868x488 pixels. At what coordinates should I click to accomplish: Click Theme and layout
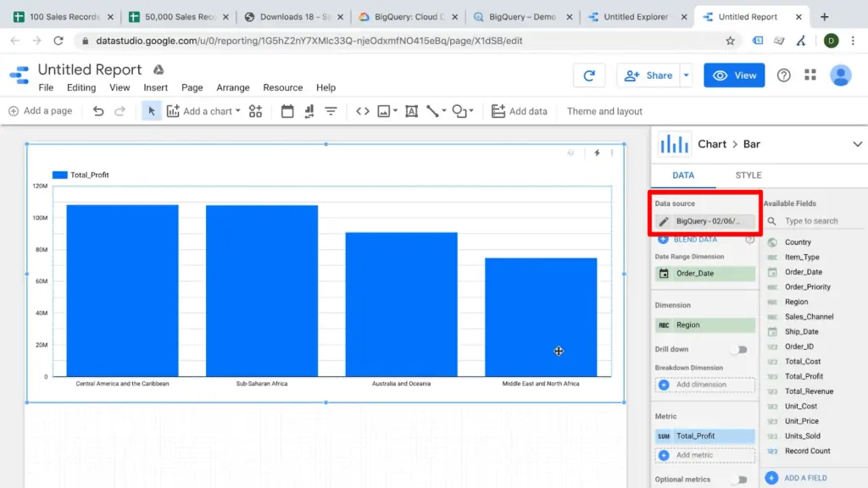pyautogui.click(x=604, y=110)
